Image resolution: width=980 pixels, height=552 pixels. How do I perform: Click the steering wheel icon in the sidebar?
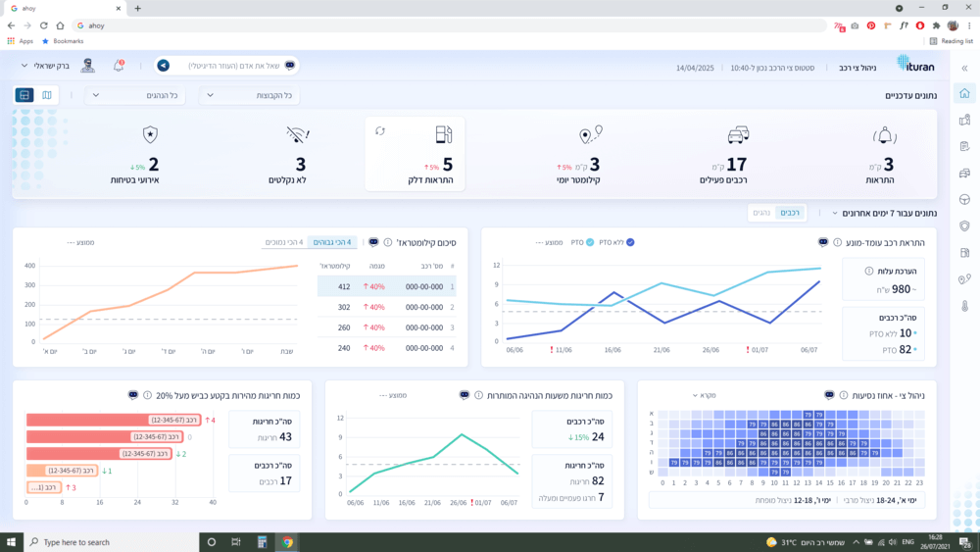pyautogui.click(x=964, y=199)
